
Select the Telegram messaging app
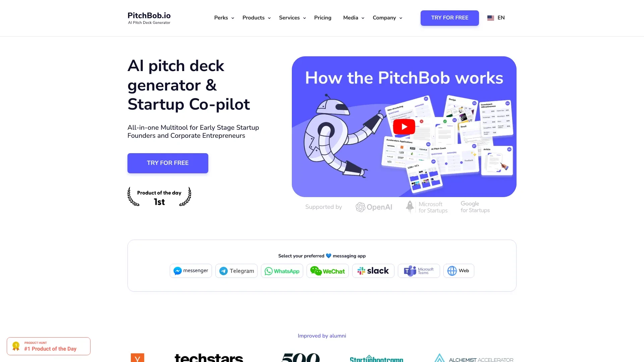(x=236, y=270)
